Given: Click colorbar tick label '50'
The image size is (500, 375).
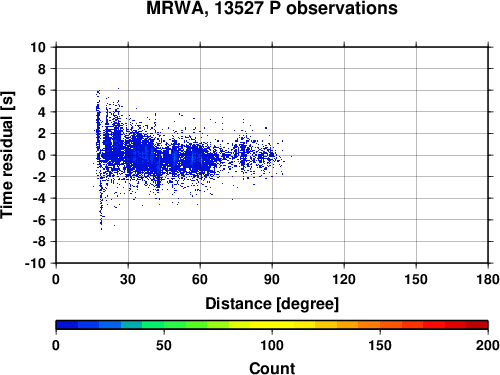Looking at the screenshot, I should pos(164,345).
